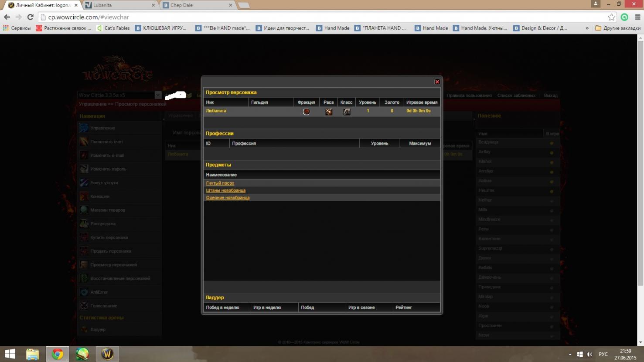Image resolution: width=644 pixels, height=362 pixels.
Task: Close the character view popup
Action: pos(437,82)
